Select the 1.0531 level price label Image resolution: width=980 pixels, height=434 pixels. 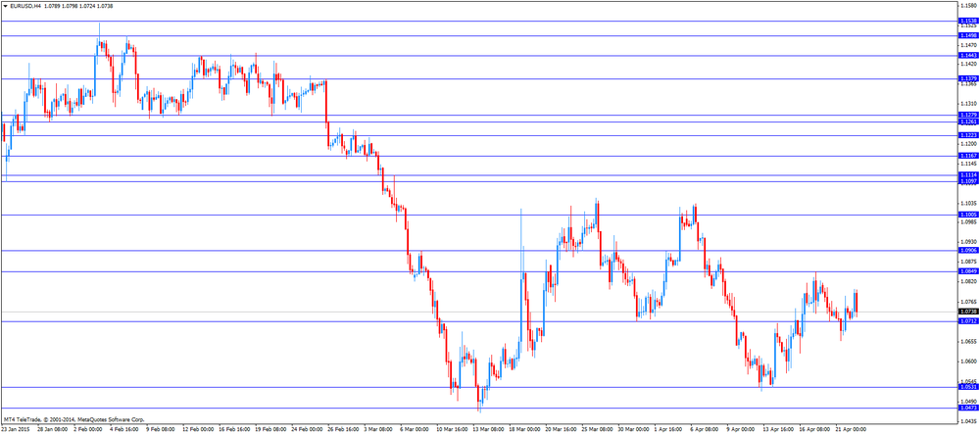pyautogui.click(x=968, y=387)
